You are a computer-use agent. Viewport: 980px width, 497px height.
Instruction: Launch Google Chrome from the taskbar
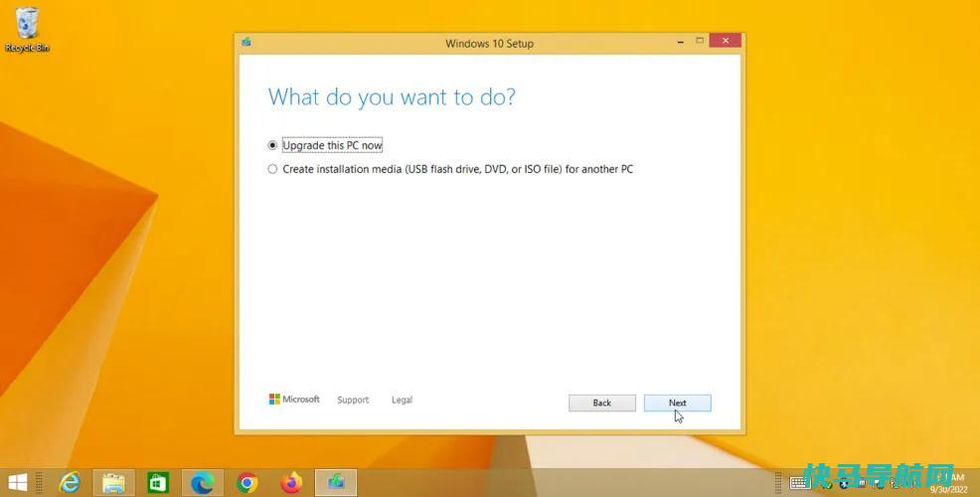click(x=246, y=483)
